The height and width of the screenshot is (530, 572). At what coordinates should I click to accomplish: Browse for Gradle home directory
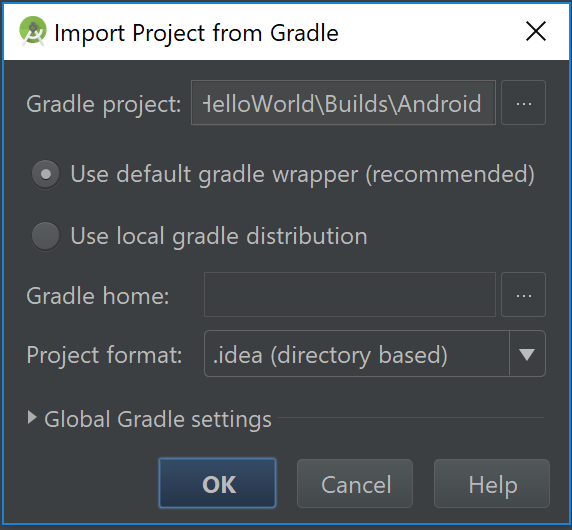pos(523,294)
